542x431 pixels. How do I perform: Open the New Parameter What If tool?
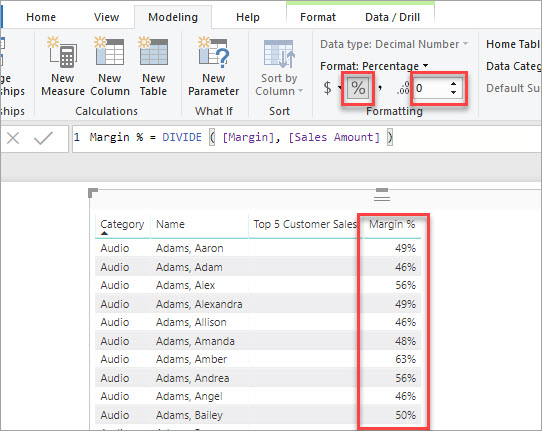(x=213, y=66)
